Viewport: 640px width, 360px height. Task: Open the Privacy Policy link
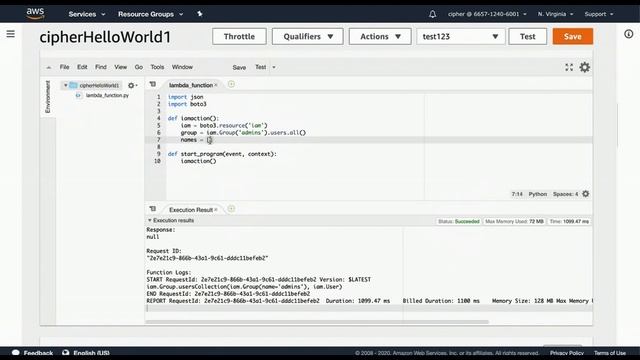click(x=567, y=353)
